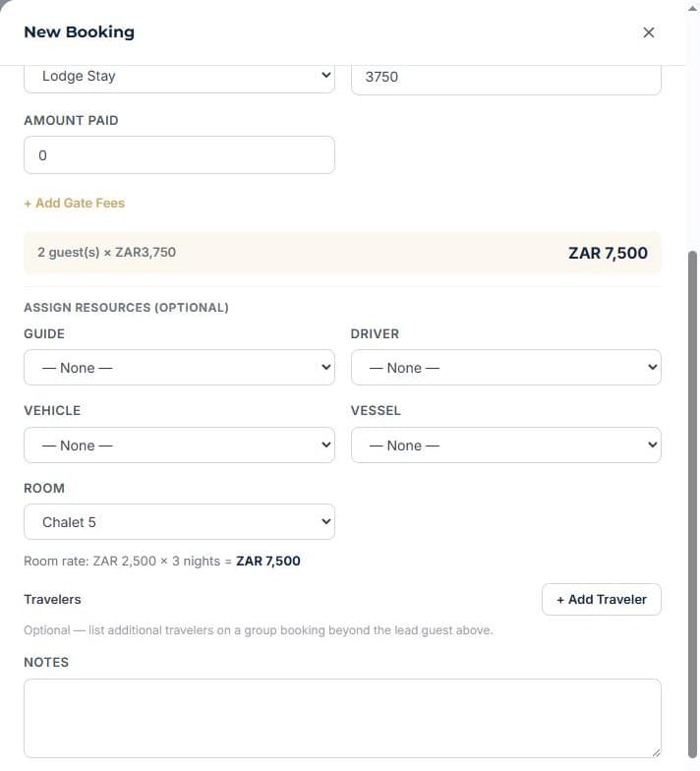Click the New Booking title
The image size is (700, 771).
tap(79, 31)
